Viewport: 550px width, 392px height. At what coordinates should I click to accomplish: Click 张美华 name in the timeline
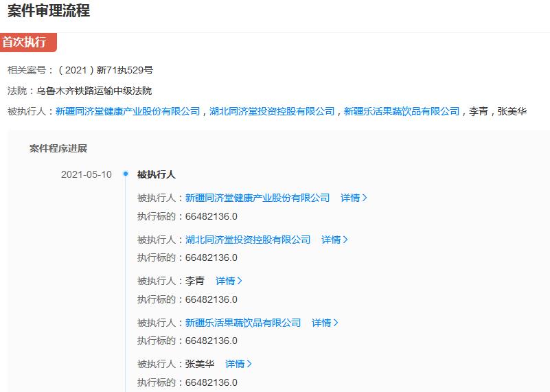pos(200,364)
